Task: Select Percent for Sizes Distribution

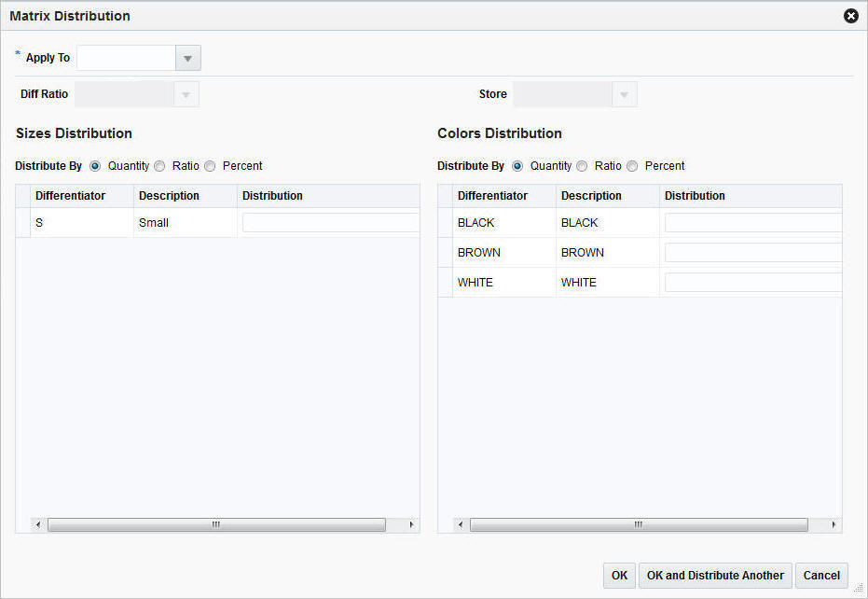Action: point(210,165)
